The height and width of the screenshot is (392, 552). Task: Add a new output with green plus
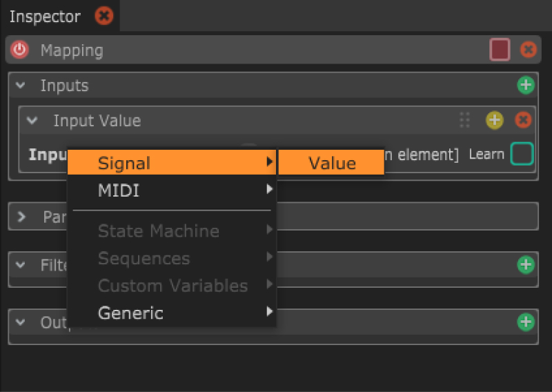[526, 322]
